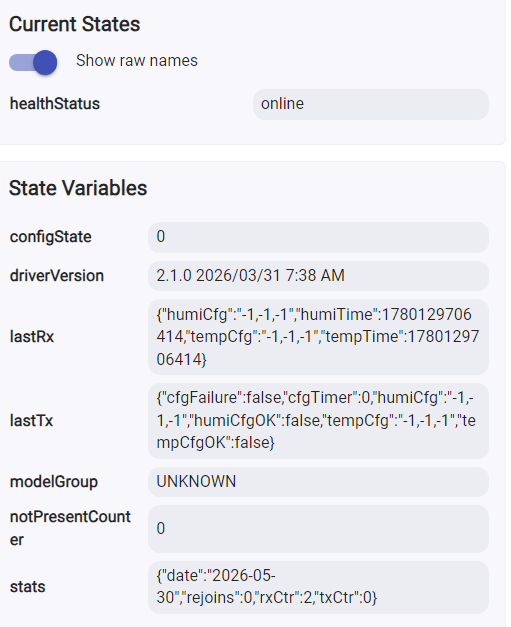Click the State Variables heading

tap(78, 188)
